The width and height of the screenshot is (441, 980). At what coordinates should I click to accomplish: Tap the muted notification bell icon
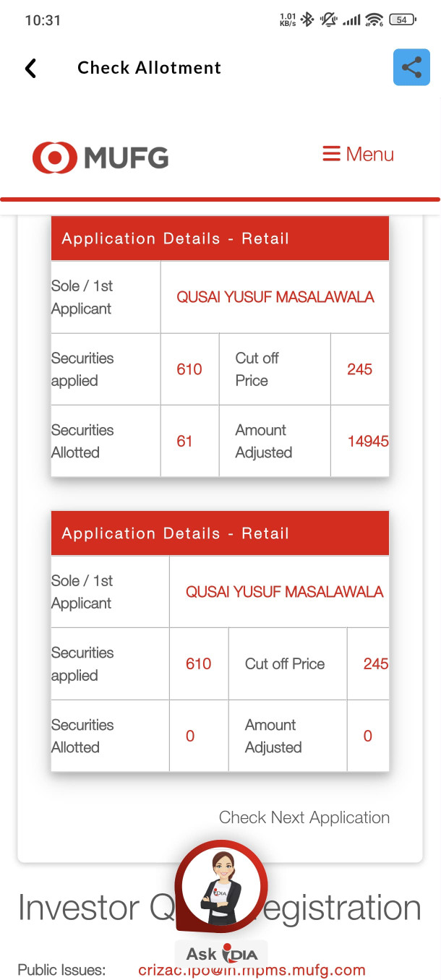coord(330,20)
